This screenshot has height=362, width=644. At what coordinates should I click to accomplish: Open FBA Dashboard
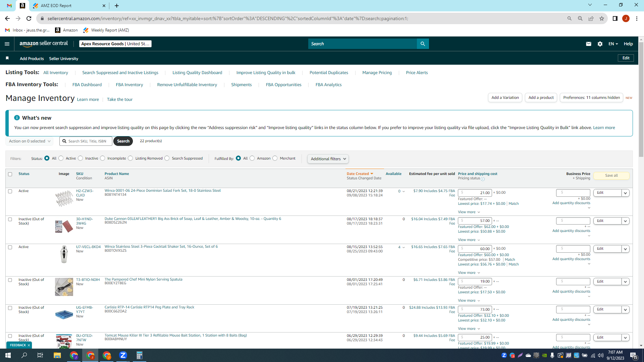coord(87,85)
